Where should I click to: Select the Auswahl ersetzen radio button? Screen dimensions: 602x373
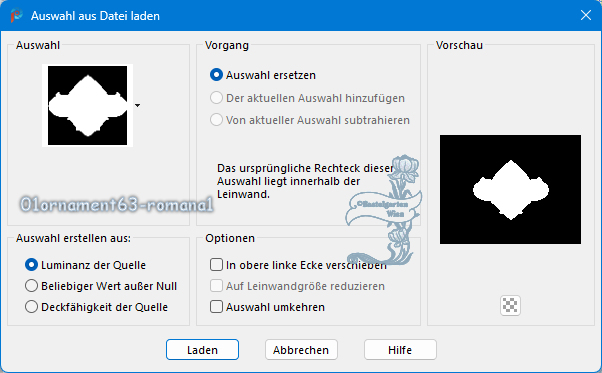[x=216, y=75]
